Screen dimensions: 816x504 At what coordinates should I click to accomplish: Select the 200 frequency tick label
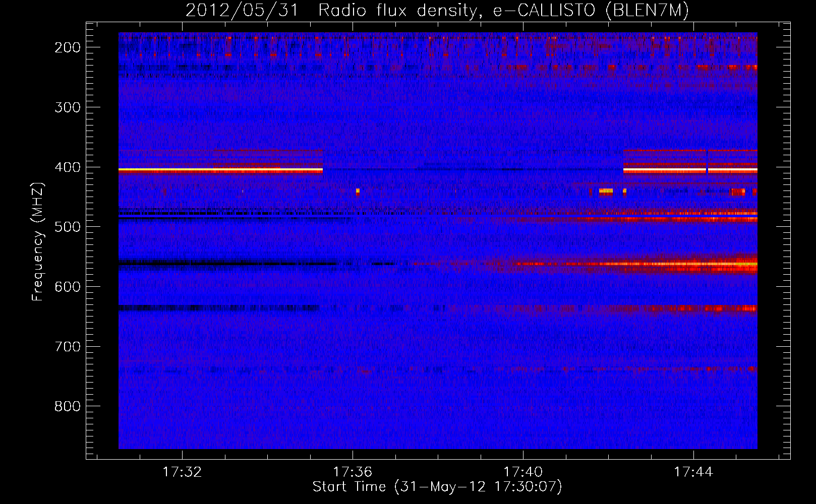point(68,47)
